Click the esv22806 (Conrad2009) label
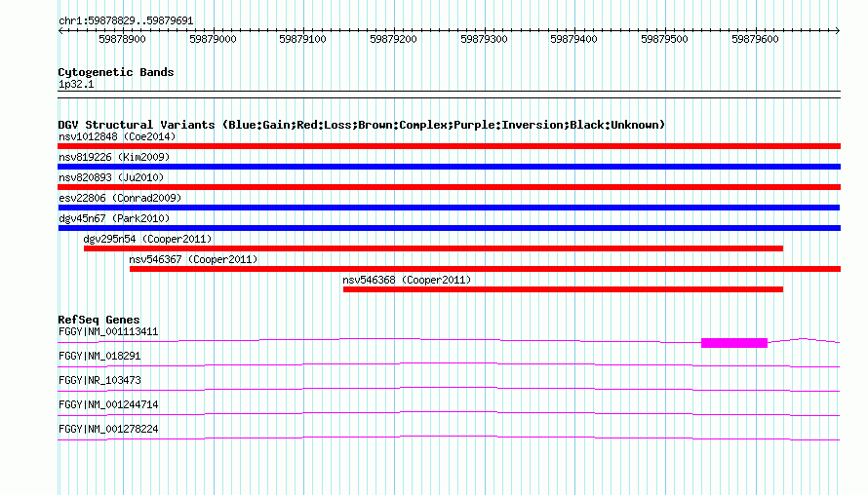 (x=120, y=198)
